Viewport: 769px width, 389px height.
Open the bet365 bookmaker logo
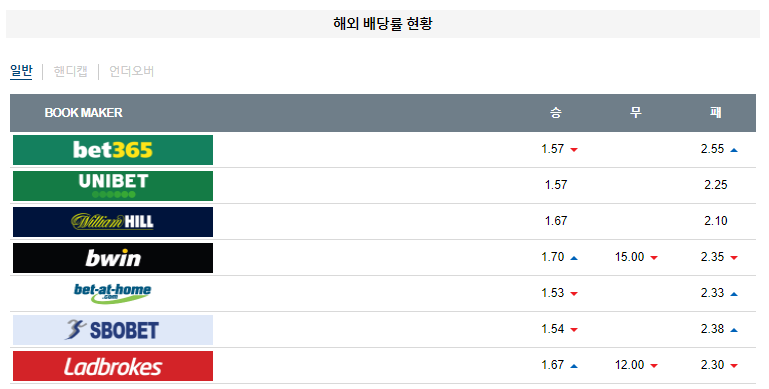(x=113, y=150)
